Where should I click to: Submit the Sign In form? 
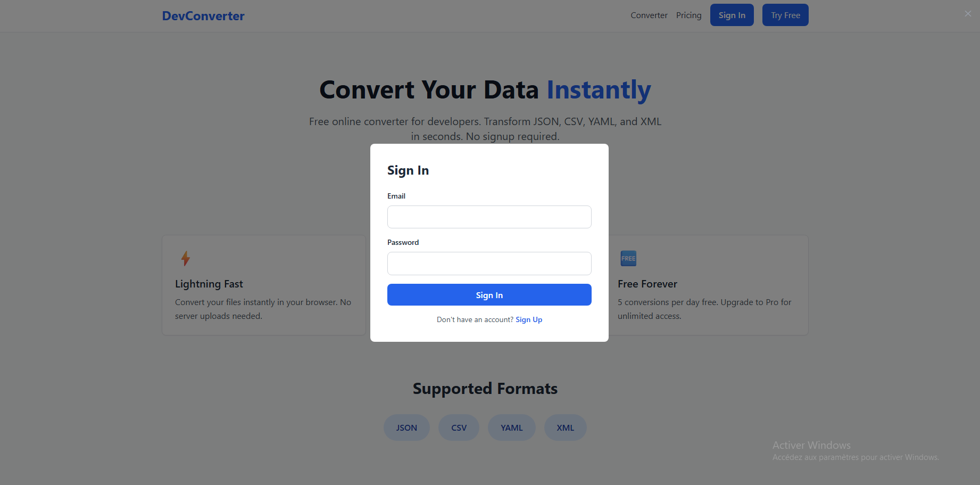tap(489, 294)
